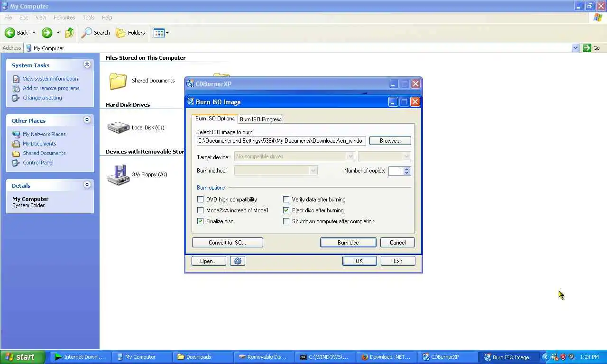Click OK in CDBurnerXP window
Image resolution: width=607 pixels, height=364 pixels.
(359, 261)
